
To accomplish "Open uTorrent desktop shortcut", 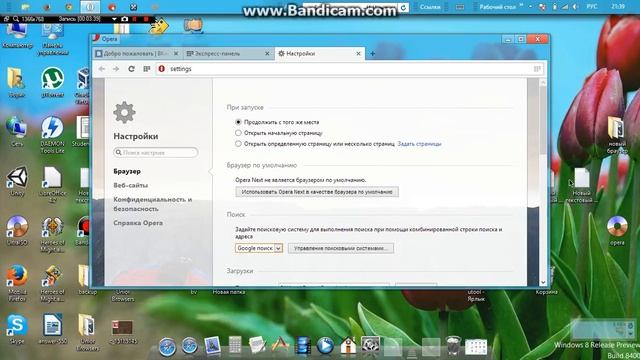I will coord(52,82).
